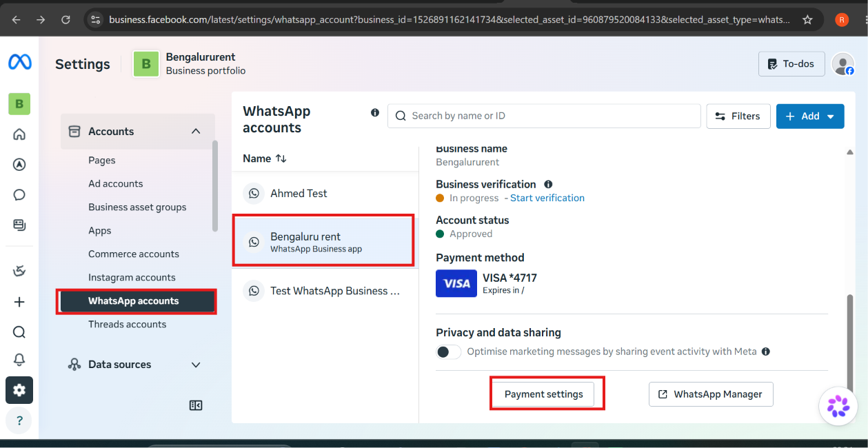Click the collapse sidebar panel icon

[196, 405]
